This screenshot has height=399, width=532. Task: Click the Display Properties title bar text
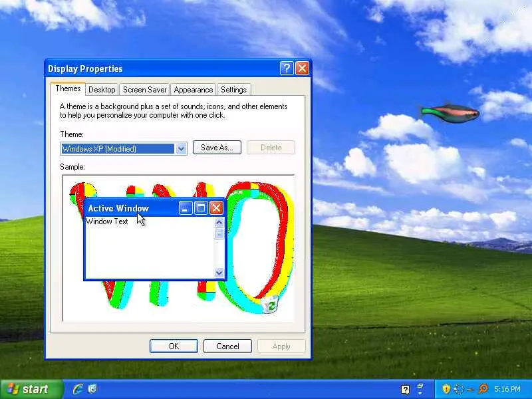coord(85,69)
